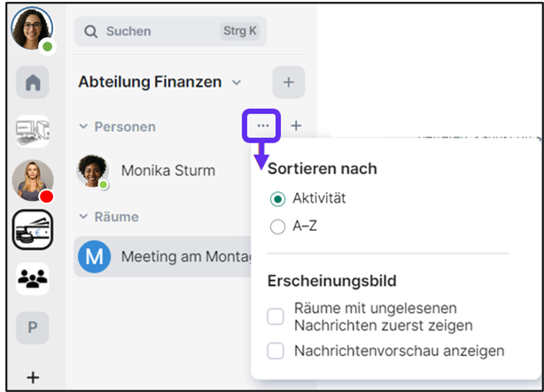Viewport: 544px width, 392px height.
Task: Collapse the Räume section
Action: tap(84, 217)
